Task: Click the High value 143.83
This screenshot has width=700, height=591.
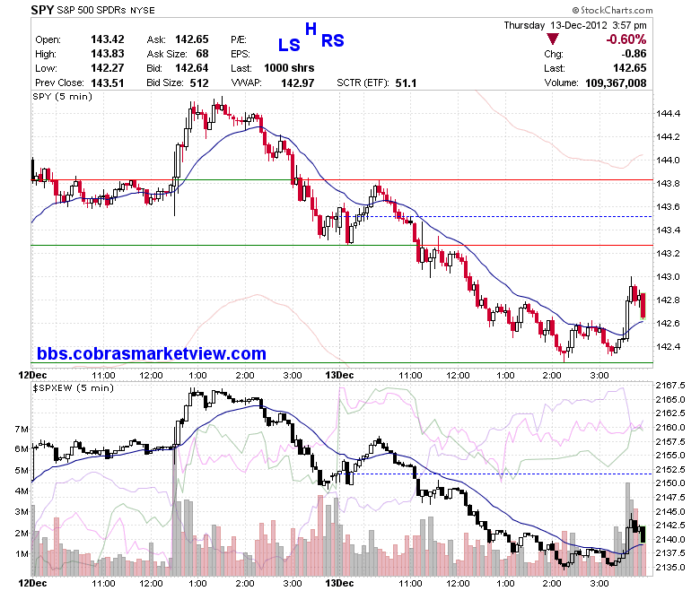Action: [107, 54]
